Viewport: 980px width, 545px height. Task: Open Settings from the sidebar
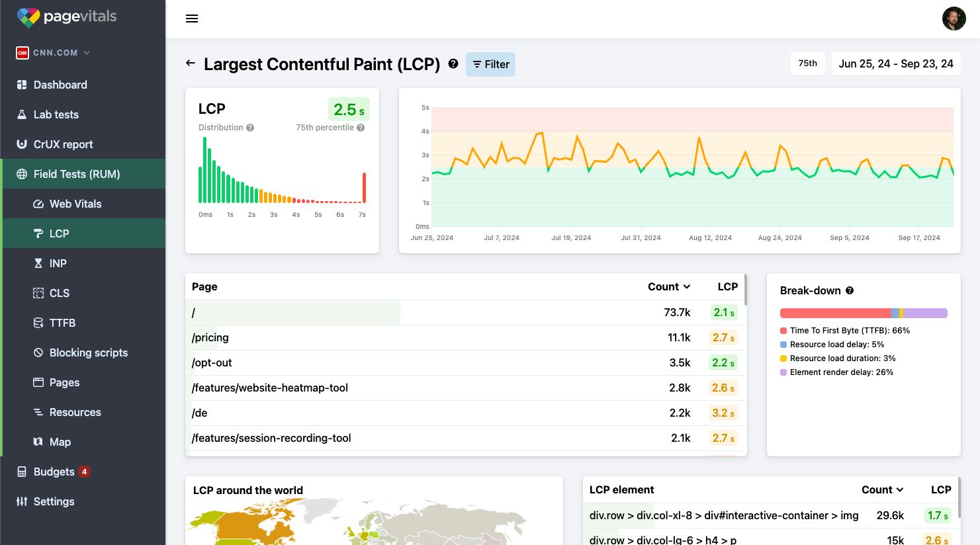[x=54, y=501]
